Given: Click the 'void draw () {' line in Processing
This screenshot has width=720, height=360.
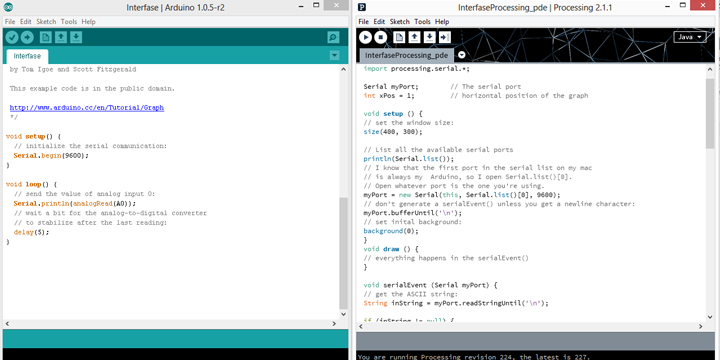Looking at the screenshot, I should [x=391, y=249].
